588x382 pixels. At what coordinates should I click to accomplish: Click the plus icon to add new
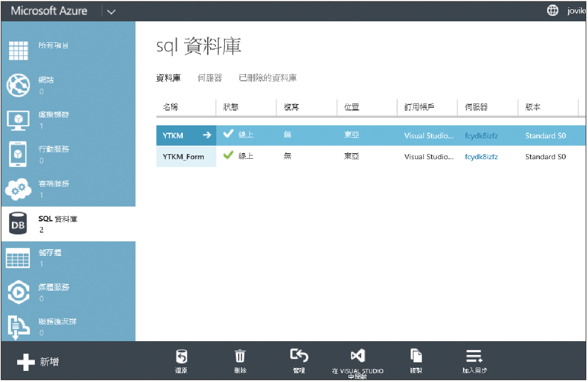(x=26, y=362)
